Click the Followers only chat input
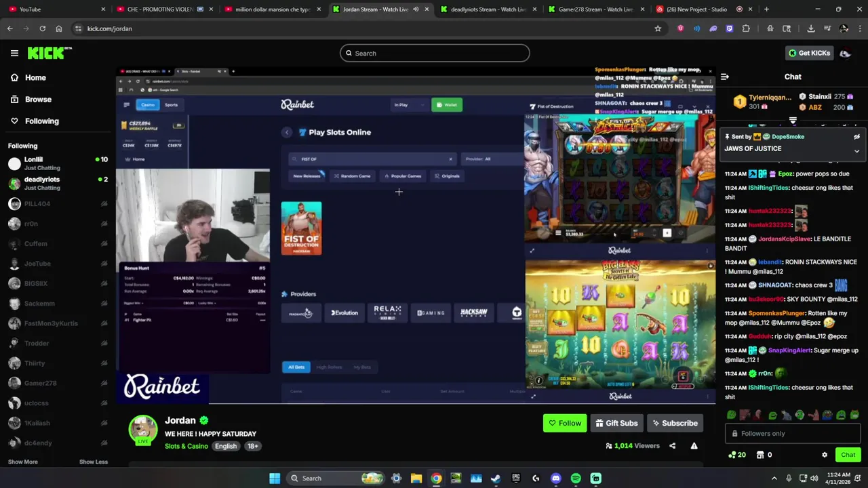 [x=793, y=434]
